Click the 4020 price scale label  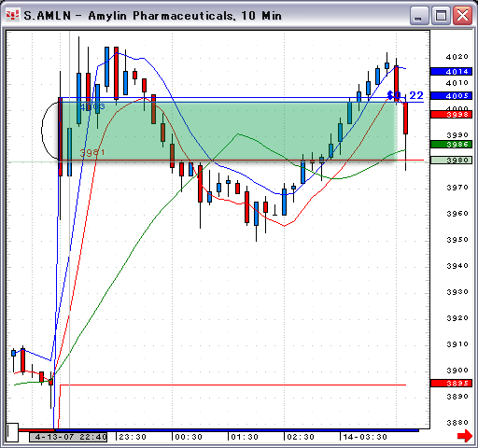pyautogui.click(x=457, y=57)
